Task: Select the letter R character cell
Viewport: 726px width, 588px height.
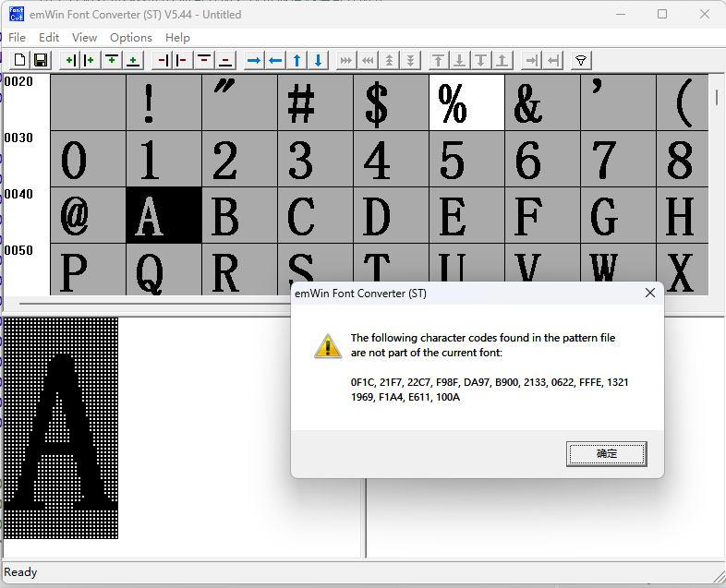Action: [x=239, y=270]
